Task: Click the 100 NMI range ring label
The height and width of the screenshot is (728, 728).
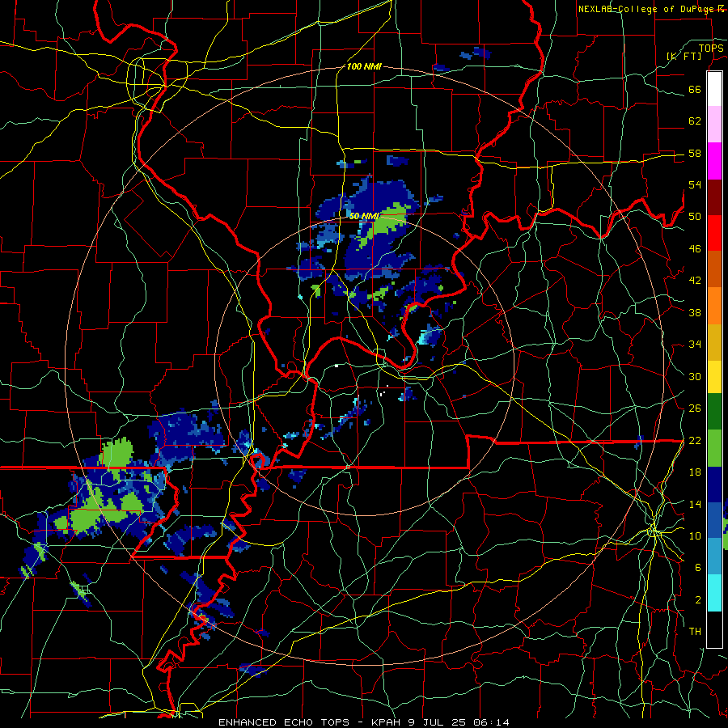Action: coord(363,66)
